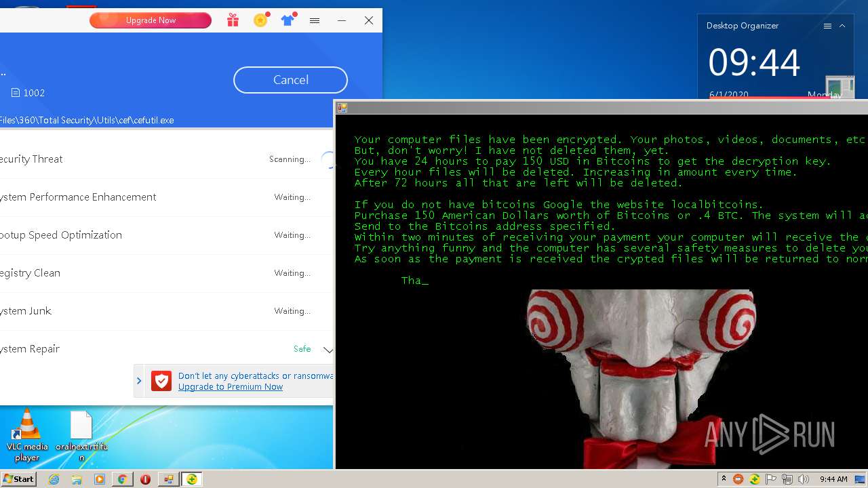The width and height of the screenshot is (868, 488).
Task: Select the System Performance Enhancement row
Action: (x=167, y=197)
